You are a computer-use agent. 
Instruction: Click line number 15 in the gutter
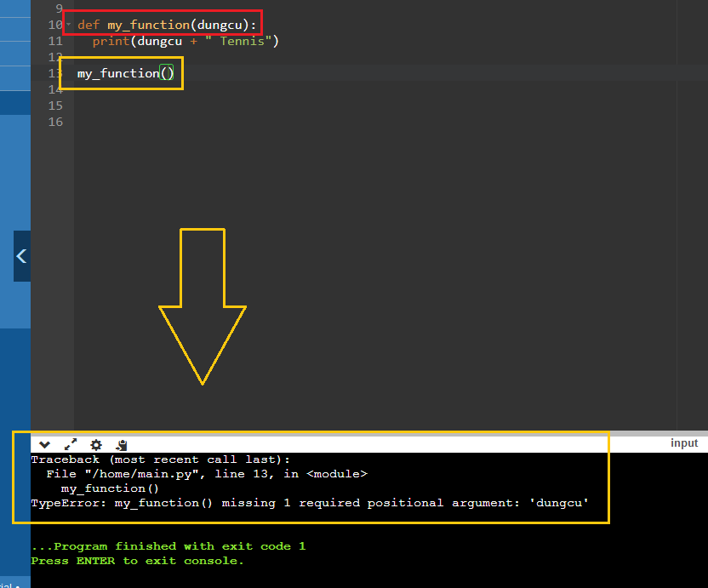click(x=55, y=106)
